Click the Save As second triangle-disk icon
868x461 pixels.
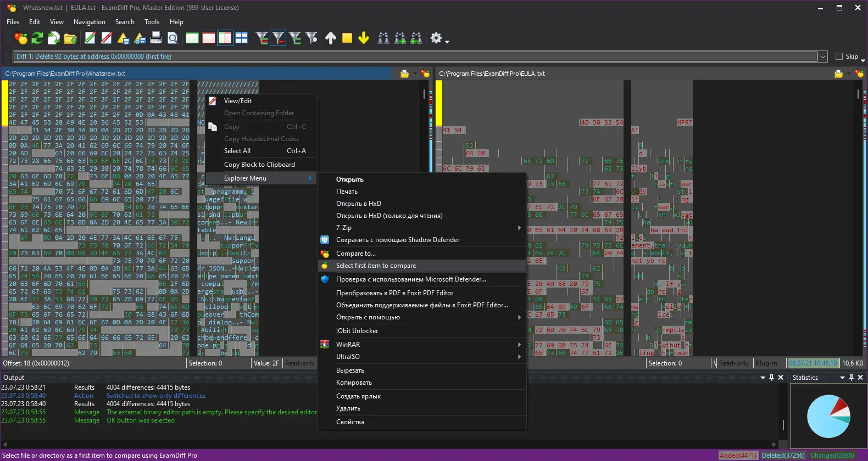[140, 38]
